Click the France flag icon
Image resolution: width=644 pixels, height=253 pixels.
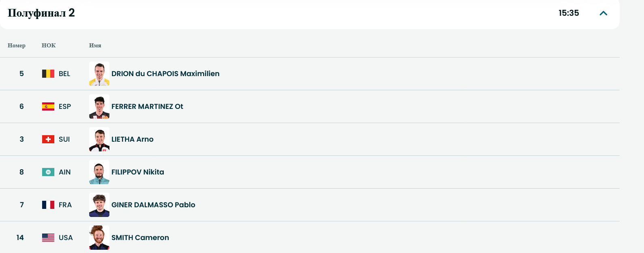coord(48,205)
